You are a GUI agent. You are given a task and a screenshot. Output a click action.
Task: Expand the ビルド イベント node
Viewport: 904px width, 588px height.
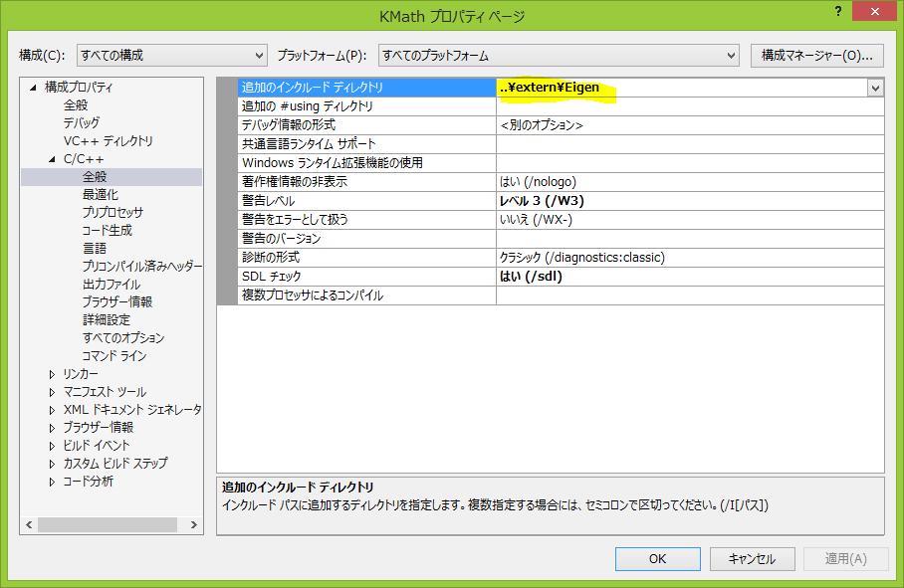tap(52, 446)
